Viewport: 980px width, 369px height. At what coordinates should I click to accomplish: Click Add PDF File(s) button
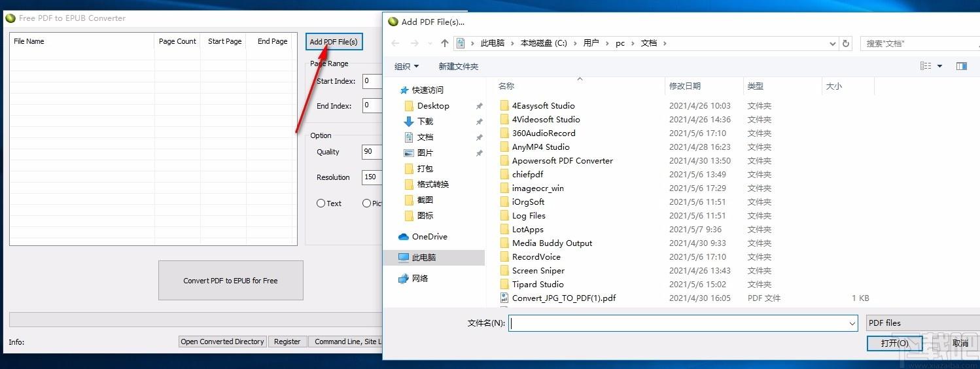click(x=334, y=42)
